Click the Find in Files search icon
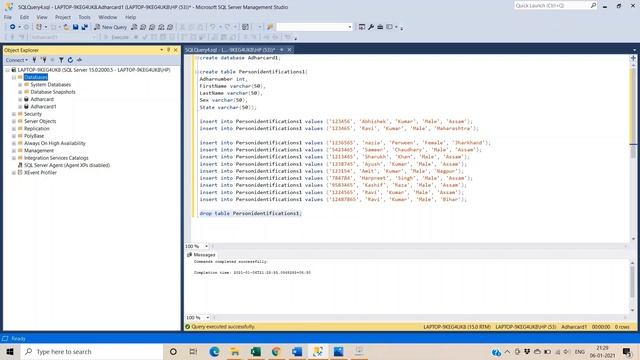Image resolution: width=640 pixels, height=360 pixels. click(x=270, y=27)
